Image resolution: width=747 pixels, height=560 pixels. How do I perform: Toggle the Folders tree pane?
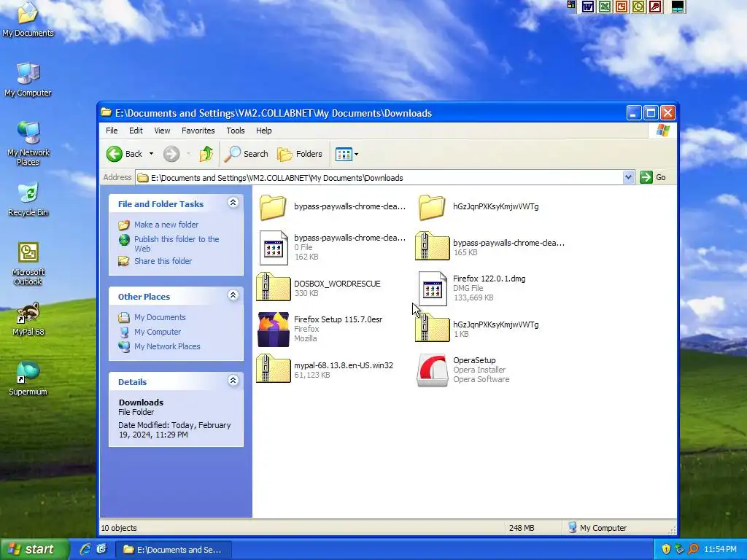tap(300, 154)
